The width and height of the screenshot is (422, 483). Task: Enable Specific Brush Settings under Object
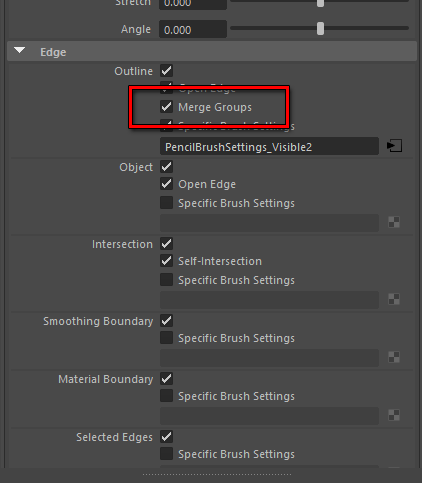pyautogui.click(x=166, y=203)
